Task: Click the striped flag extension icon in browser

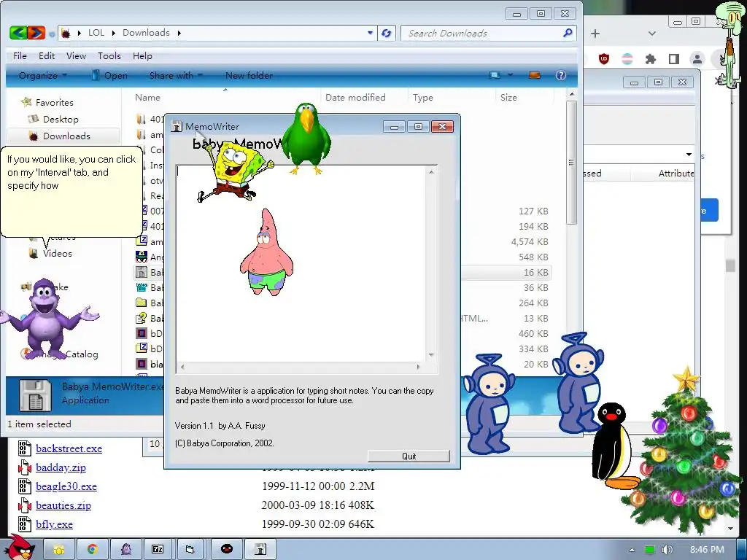Action: tap(627, 59)
